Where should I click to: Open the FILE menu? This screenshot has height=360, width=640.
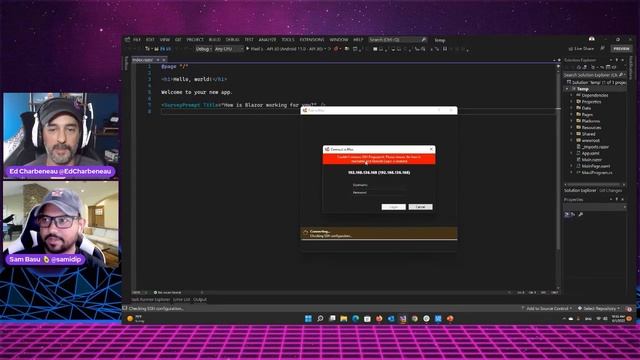(137, 40)
